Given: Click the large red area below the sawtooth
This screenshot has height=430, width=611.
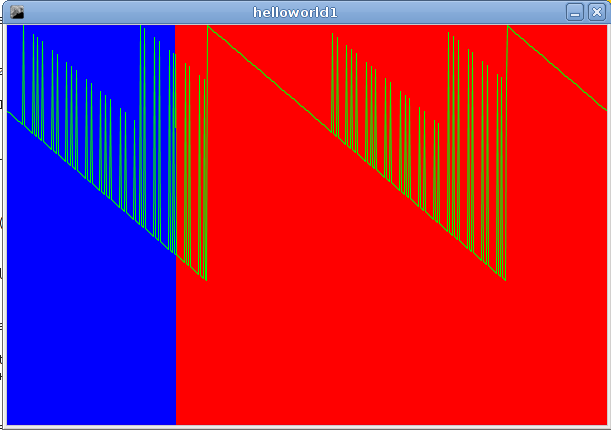Looking at the screenshot, I should (x=390, y=340).
